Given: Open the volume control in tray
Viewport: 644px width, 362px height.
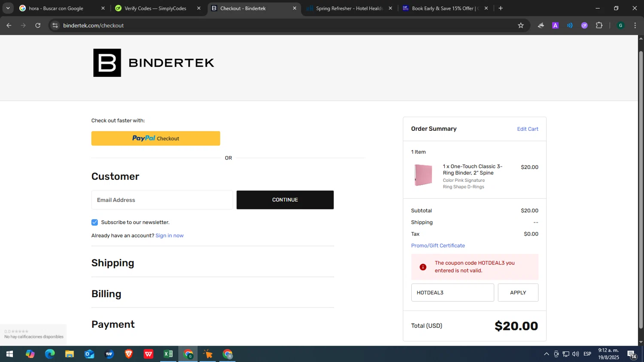Looking at the screenshot, I should point(575,354).
